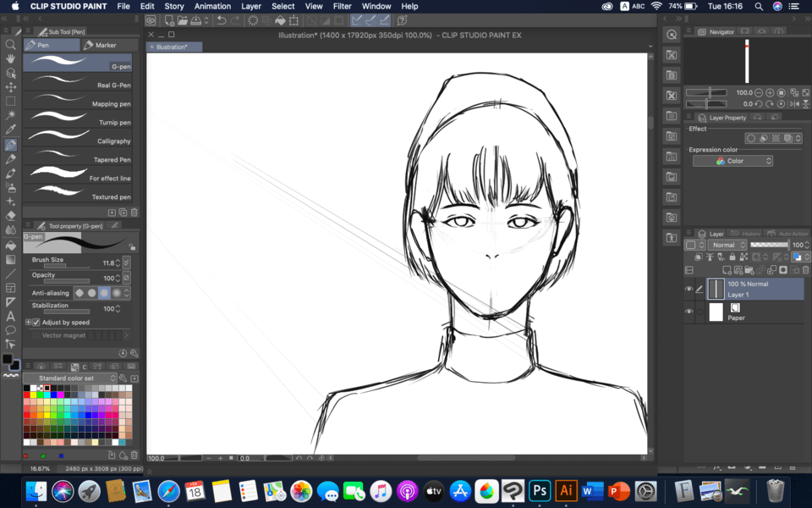Select the Zoom magnifier tool
This screenshot has width=812, height=508.
(x=11, y=44)
